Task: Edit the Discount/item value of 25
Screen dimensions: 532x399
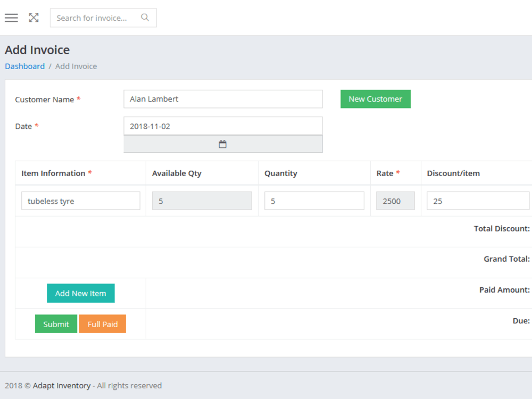Action: [x=477, y=201]
